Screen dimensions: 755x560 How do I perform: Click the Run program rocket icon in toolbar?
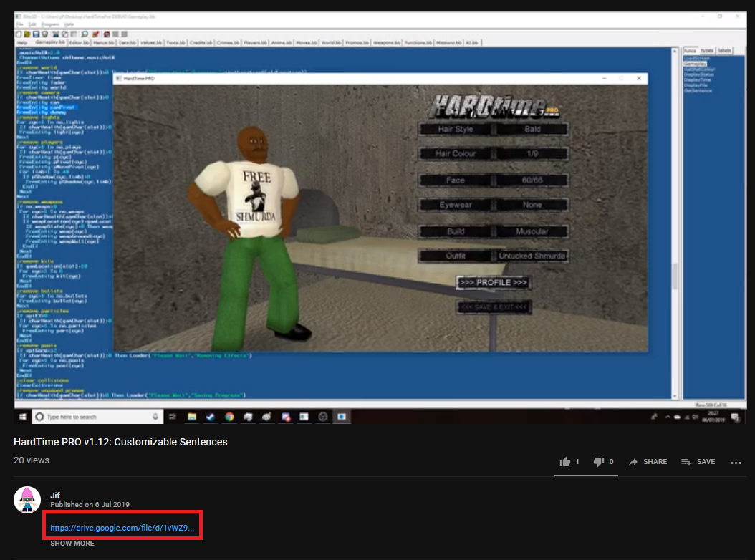click(x=95, y=34)
